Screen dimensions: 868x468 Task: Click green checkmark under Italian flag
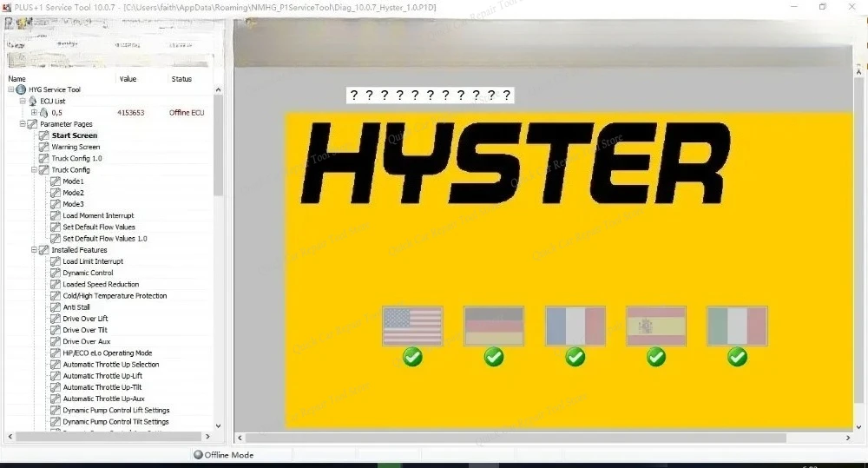point(737,357)
